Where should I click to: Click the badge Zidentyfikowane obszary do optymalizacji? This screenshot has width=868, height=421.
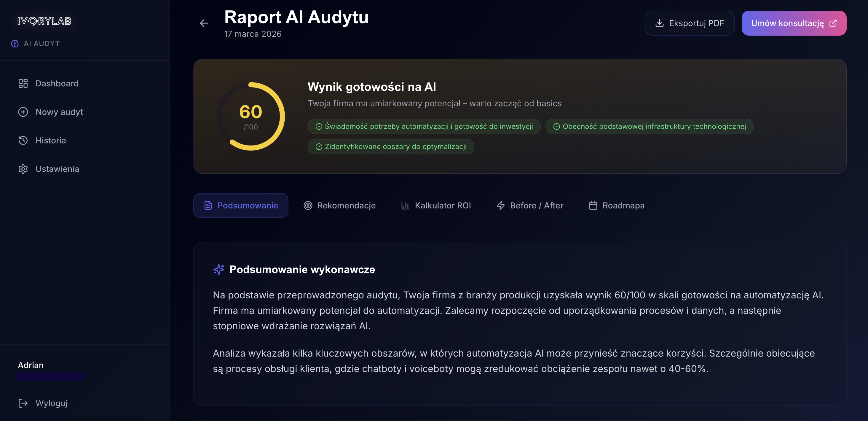(x=390, y=146)
